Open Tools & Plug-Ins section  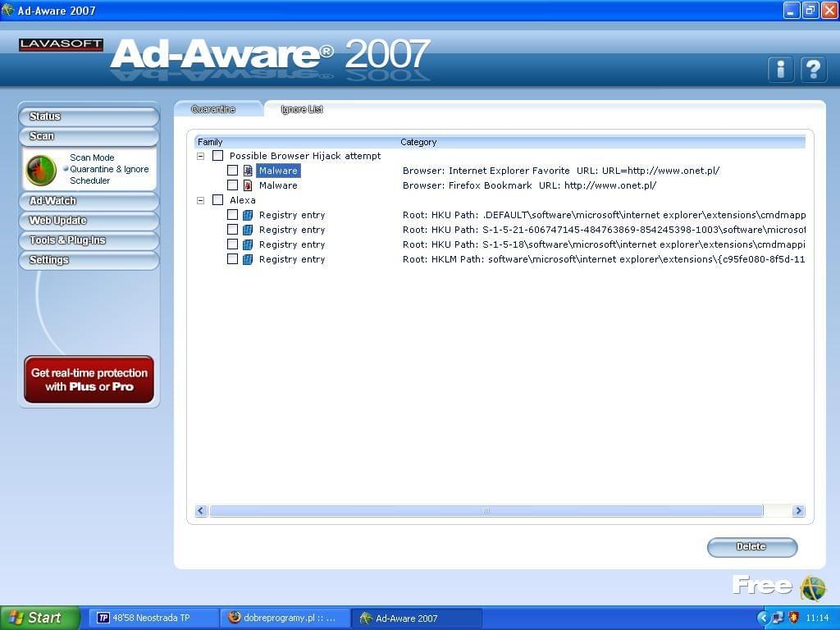(x=89, y=240)
